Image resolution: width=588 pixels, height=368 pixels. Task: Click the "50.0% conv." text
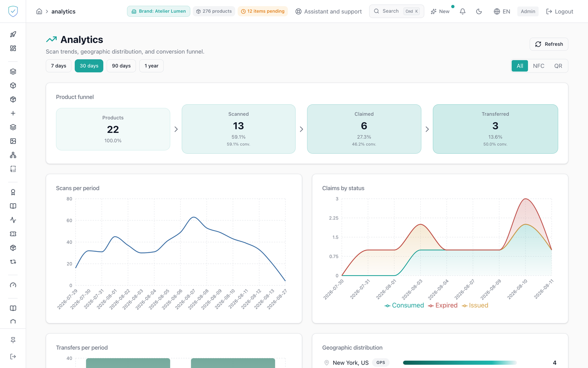pyautogui.click(x=495, y=144)
